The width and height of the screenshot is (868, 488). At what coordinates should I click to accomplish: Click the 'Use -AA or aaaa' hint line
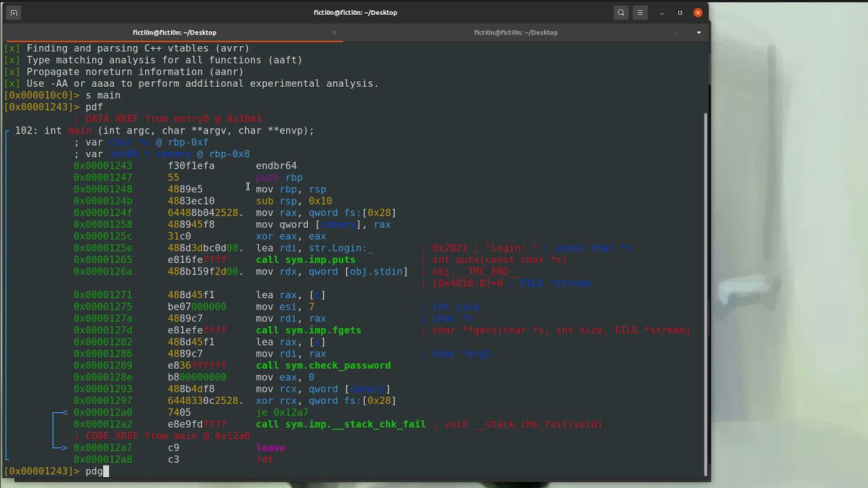point(191,83)
